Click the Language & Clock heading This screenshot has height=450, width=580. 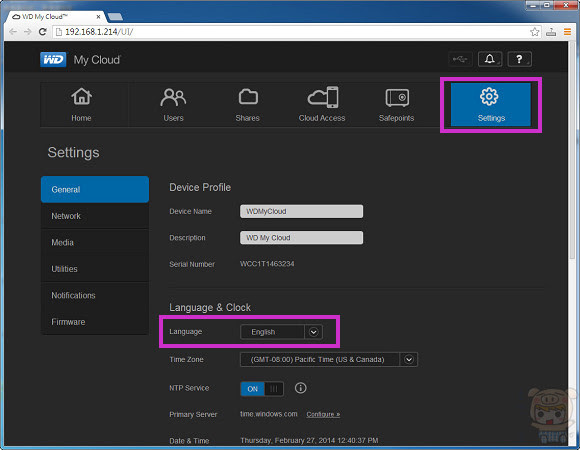210,308
